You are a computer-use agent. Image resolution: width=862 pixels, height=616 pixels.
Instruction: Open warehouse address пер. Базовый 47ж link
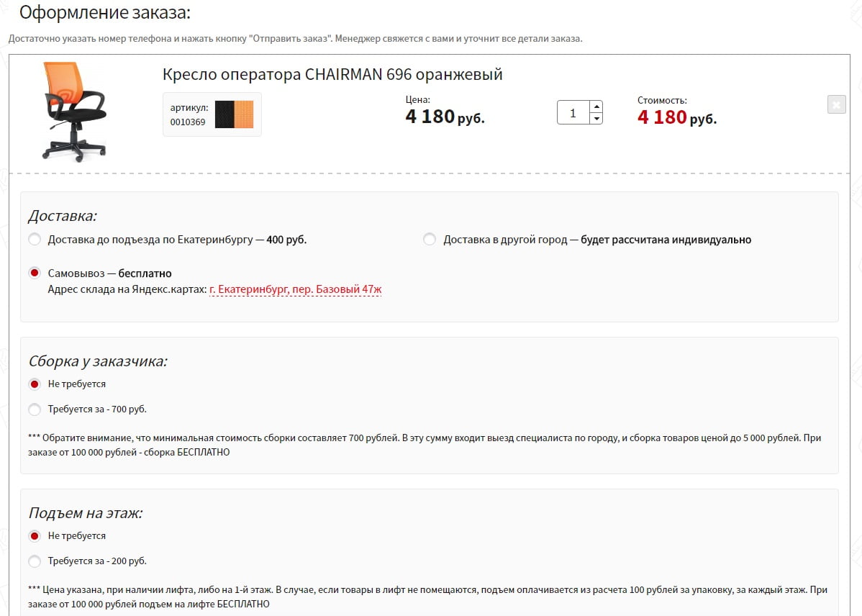point(295,289)
